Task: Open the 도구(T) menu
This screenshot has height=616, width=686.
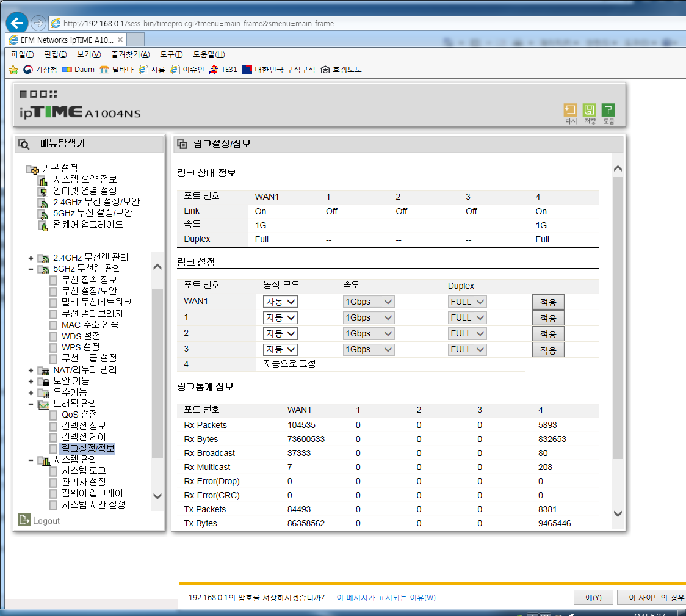Action: 171,54
